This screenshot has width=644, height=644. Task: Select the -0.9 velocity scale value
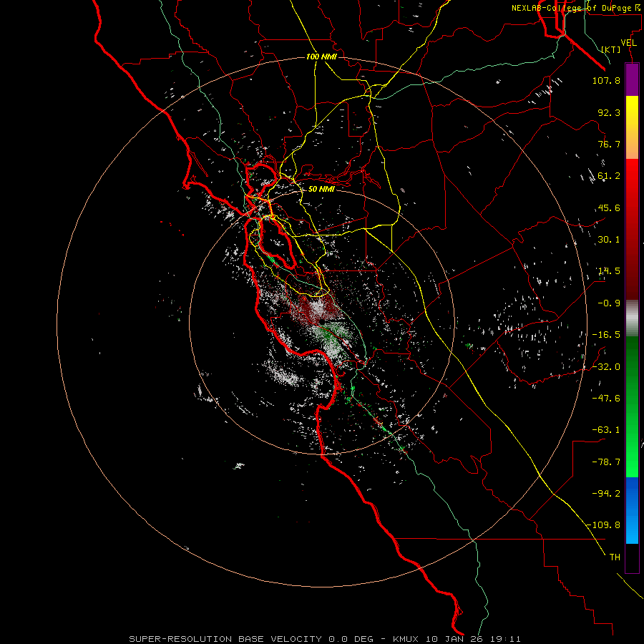(609, 303)
